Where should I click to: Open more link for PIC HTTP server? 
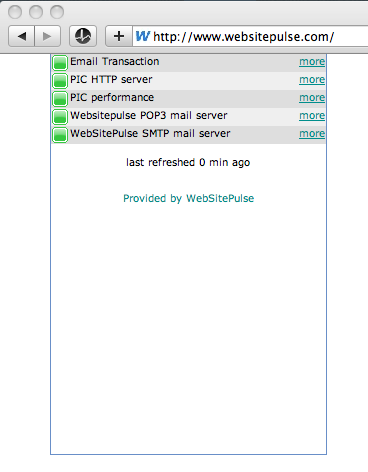click(312, 80)
